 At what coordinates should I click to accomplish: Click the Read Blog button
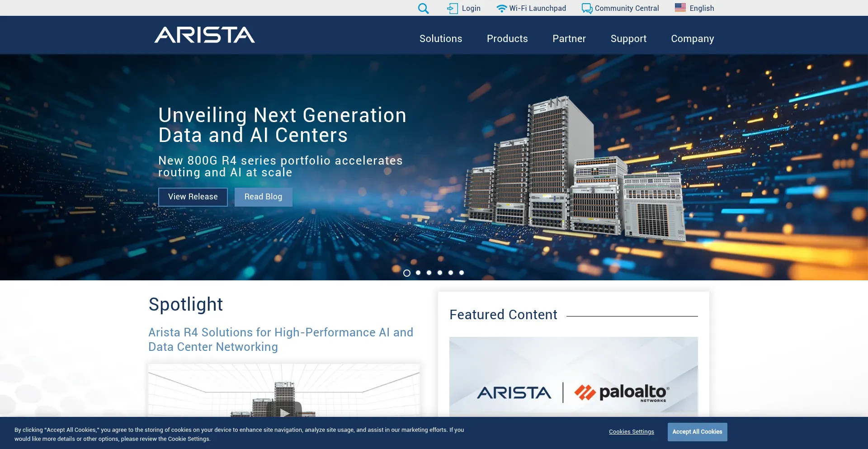pos(263,197)
